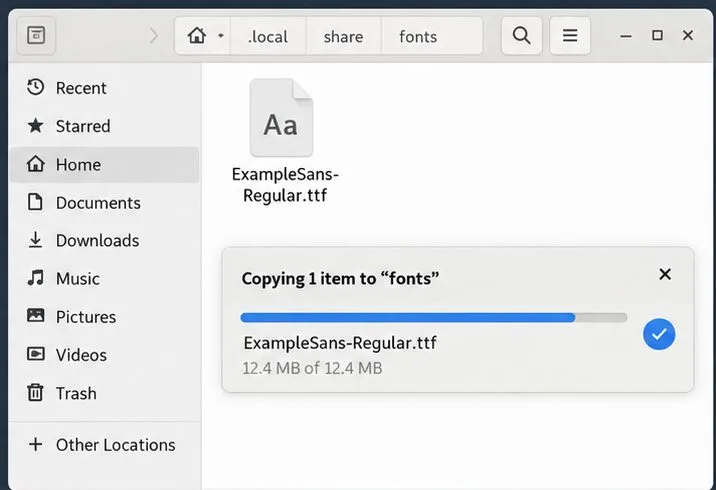
Task: Open Starred in the sidebar
Action: coord(105,126)
